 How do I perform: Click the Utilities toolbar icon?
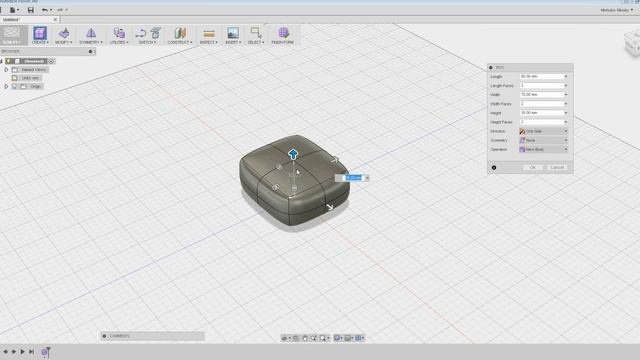[x=119, y=33]
